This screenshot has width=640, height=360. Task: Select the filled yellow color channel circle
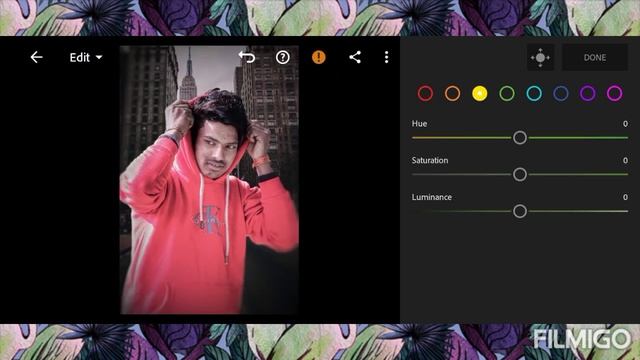click(480, 93)
